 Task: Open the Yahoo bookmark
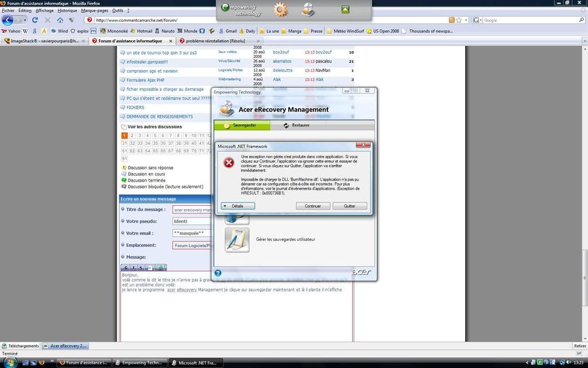coord(11,31)
